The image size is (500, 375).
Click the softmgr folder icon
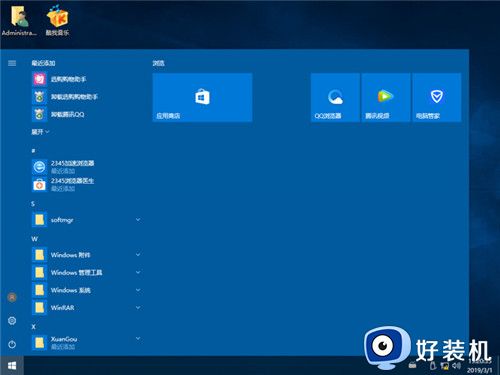pos(39,220)
